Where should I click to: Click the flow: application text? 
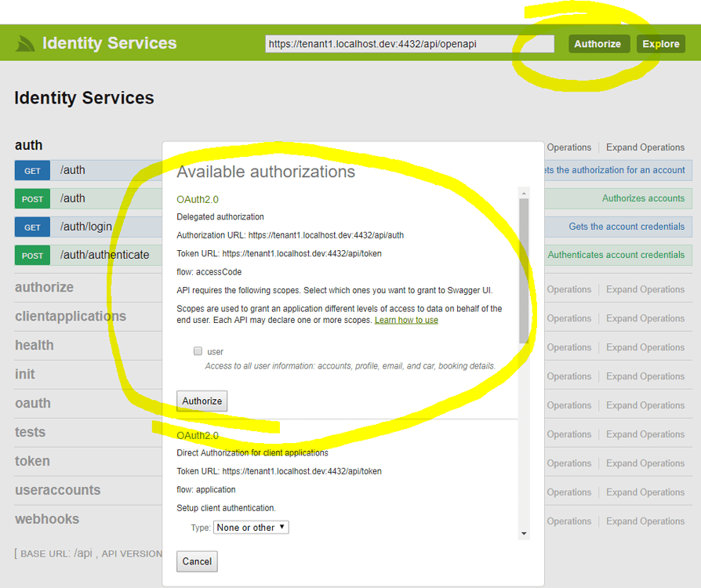tap(205, 490)
